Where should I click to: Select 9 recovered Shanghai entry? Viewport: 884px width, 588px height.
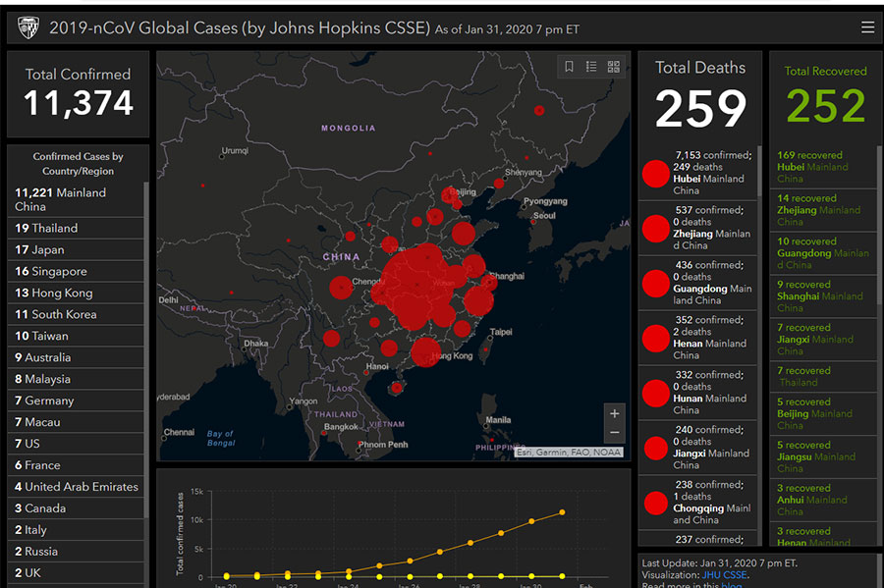(823, 296)
